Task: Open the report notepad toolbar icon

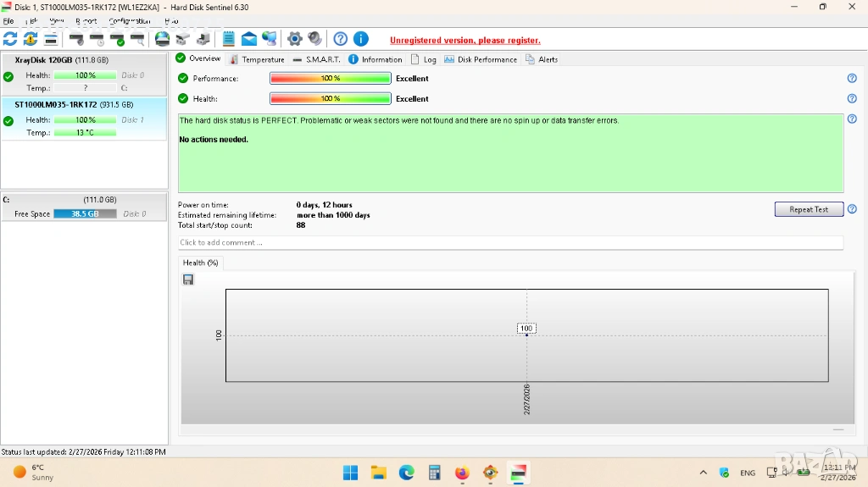Action: 229,39
